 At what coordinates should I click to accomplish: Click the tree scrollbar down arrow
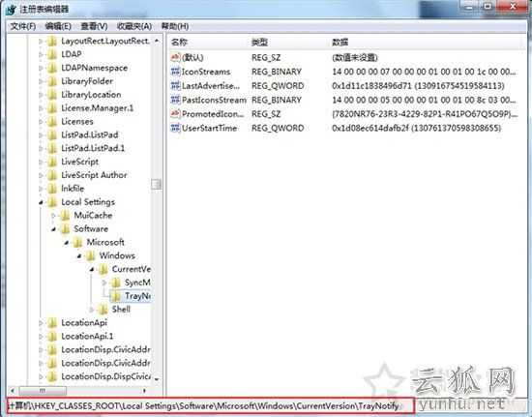156,379
